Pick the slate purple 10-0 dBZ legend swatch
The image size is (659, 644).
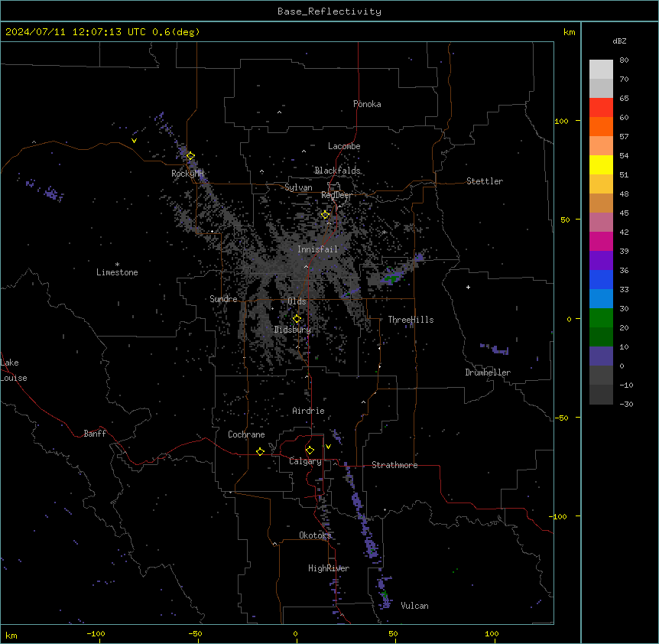(x=601, y=356)
